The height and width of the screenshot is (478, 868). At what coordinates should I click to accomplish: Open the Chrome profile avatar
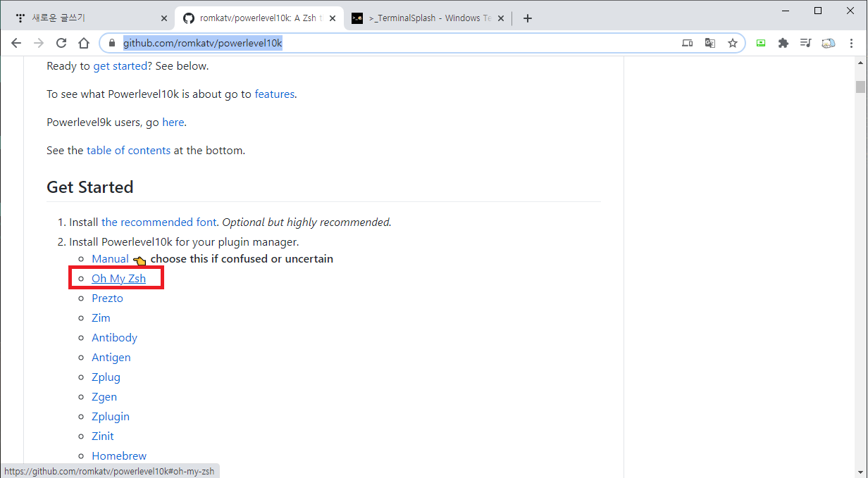pos(829,43)
